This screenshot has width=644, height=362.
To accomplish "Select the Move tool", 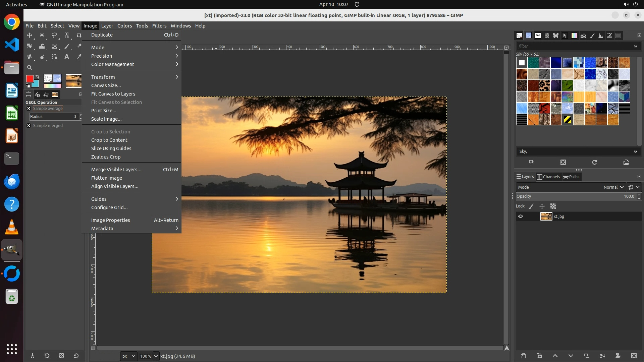I will pyautogui.click(x=30, y=35).
